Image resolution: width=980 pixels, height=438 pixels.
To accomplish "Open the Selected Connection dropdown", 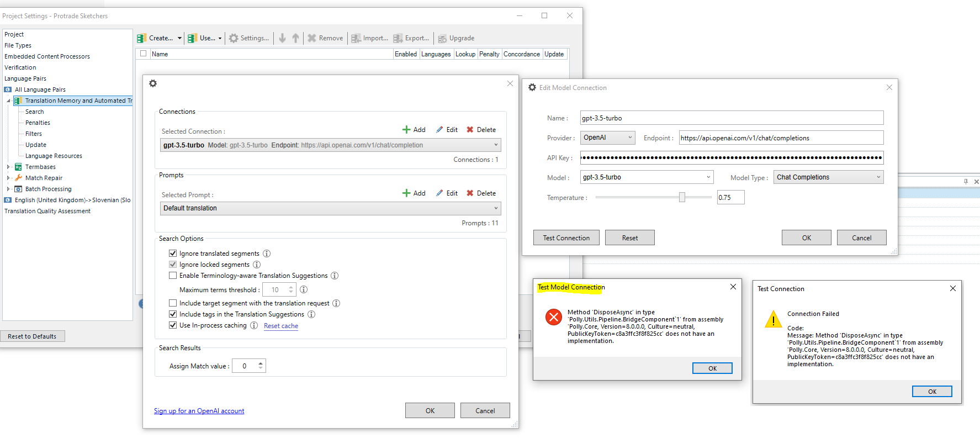I will pos(330,145).
